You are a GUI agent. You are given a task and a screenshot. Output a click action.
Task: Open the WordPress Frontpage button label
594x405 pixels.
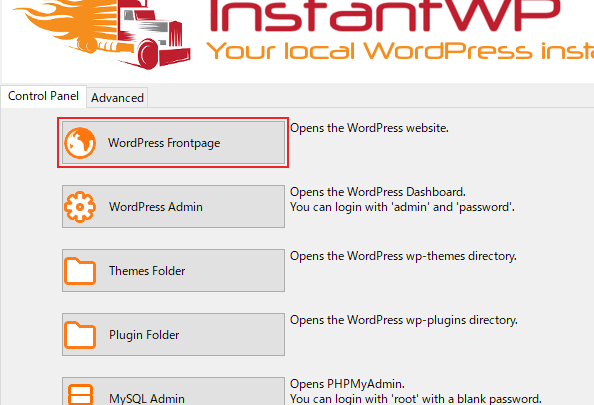coord(164,143)
